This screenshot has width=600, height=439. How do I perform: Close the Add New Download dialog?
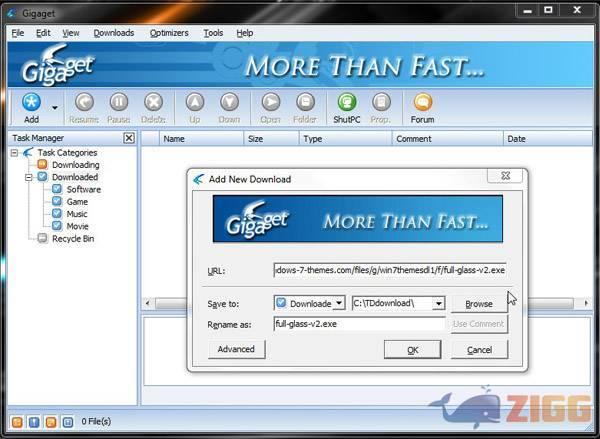tap(505, 176)
